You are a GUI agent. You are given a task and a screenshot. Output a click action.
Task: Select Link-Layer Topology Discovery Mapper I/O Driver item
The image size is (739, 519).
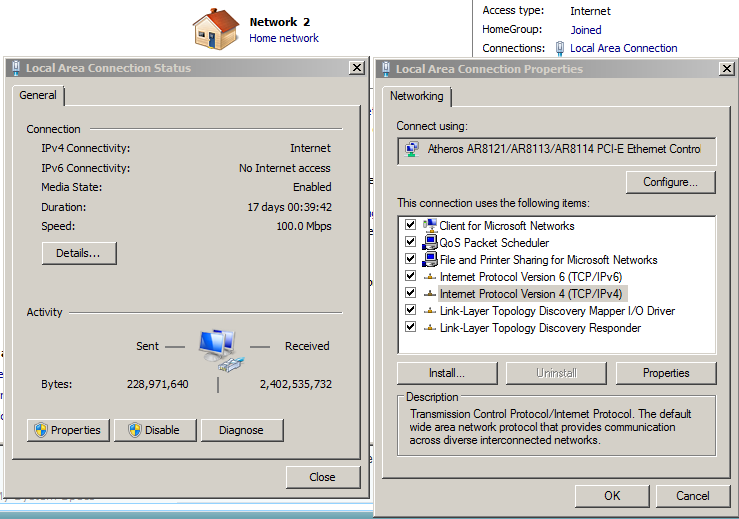[557, 311]
